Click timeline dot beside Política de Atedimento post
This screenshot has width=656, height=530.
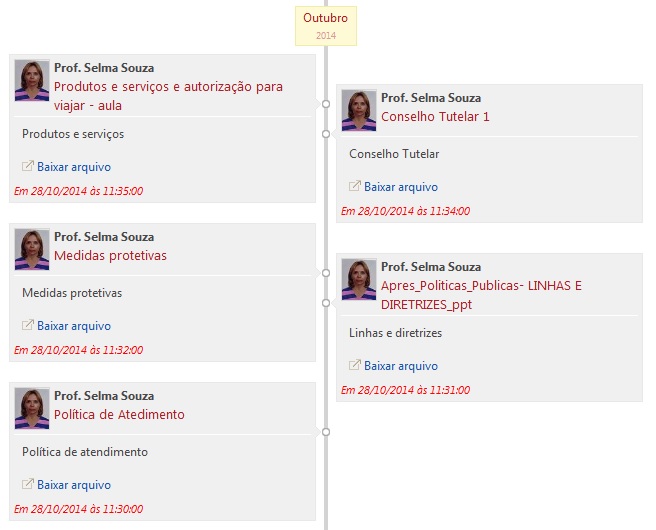tap(326, 432)
